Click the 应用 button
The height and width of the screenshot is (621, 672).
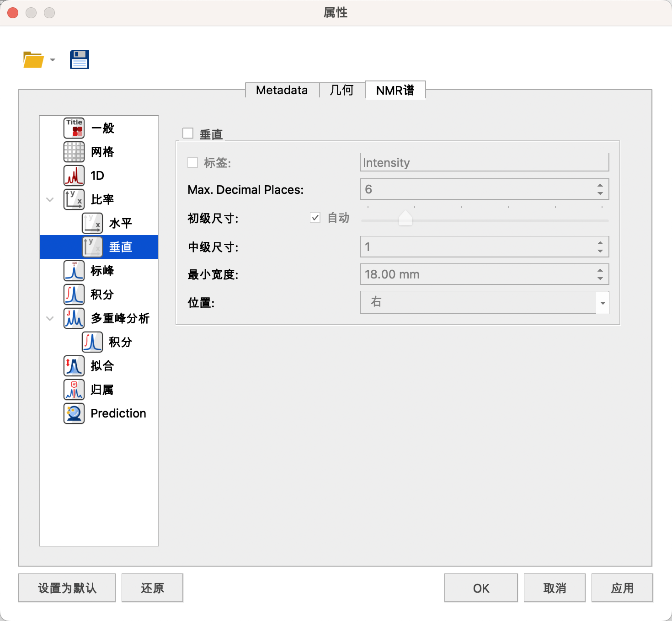pos(622,588)
